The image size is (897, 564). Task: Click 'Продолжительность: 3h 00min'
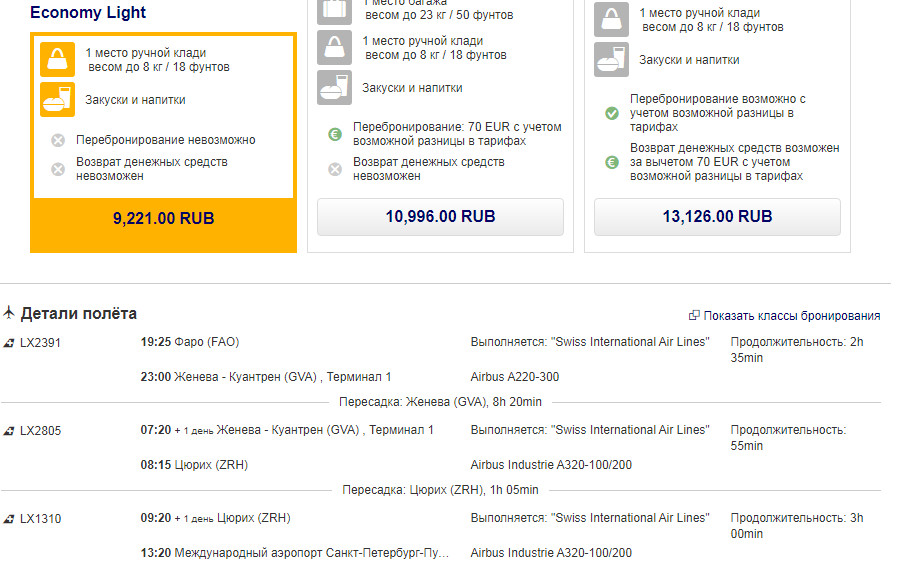[796, 526]
